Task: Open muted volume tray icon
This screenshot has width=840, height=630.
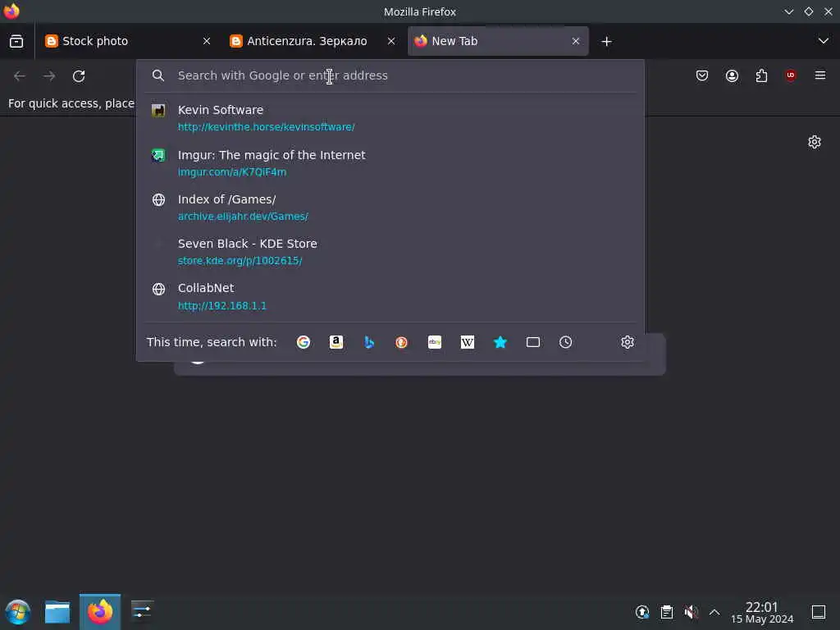Action: 691,612
